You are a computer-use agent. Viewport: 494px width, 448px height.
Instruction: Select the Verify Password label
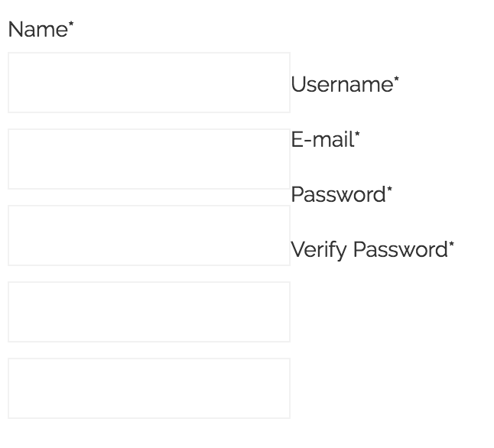point(369,250)
